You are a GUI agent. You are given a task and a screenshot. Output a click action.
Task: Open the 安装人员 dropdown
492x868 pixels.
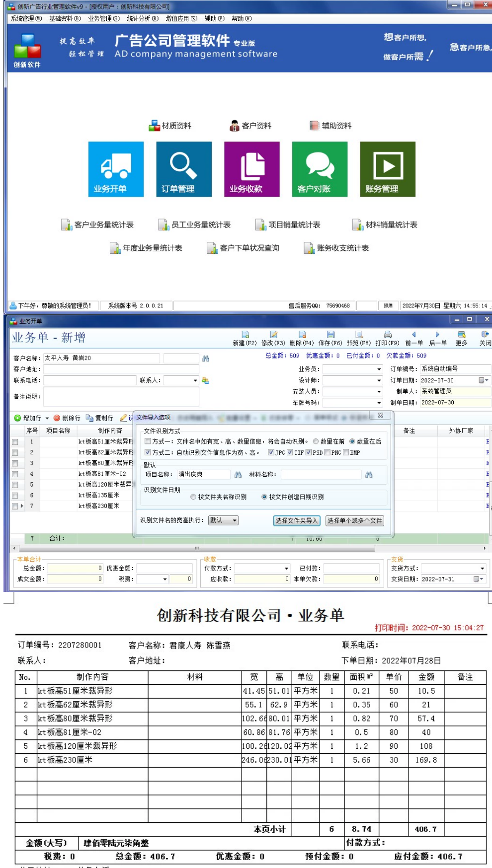[379, 392]
